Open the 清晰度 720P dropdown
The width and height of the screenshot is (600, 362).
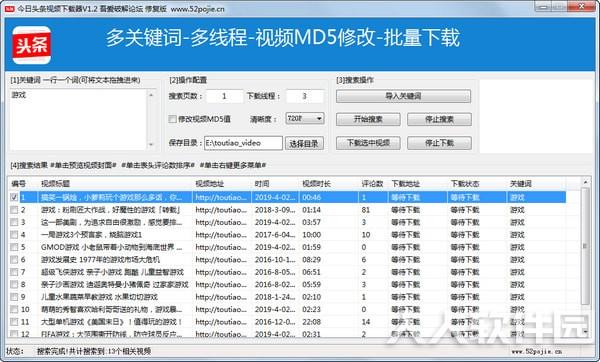[305, 119]
